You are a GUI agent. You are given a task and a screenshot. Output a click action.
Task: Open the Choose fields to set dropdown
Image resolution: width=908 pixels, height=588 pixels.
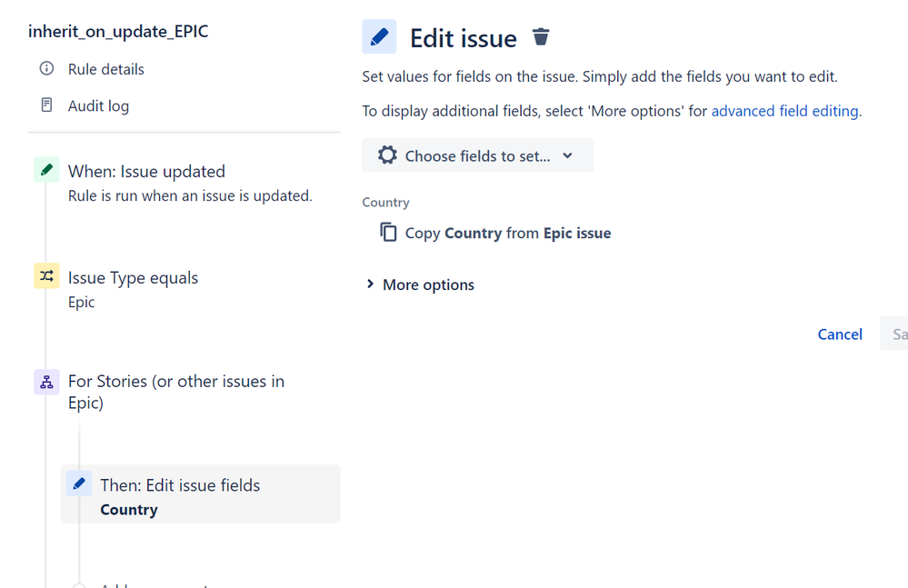(477, 155)
